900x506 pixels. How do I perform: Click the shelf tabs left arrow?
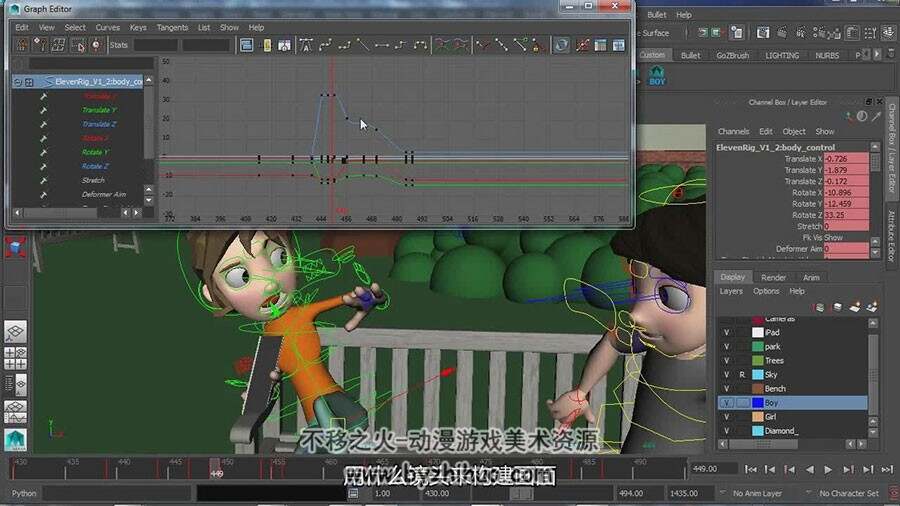tap(867, 55)
